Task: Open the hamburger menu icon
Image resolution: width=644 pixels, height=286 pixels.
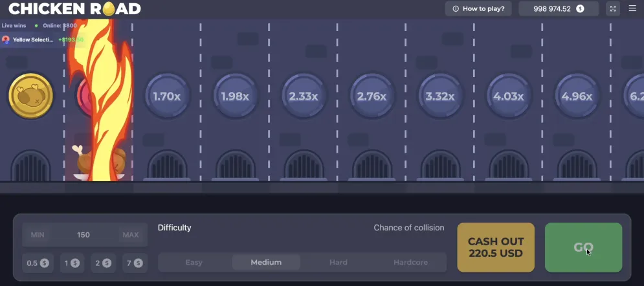Action: [632, 8]
